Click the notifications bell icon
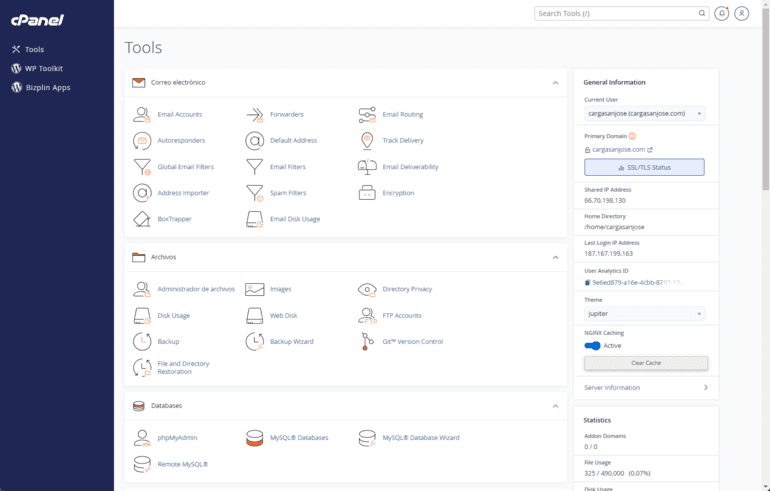Screen dimensions: 770x491 (x=721, y=14)
